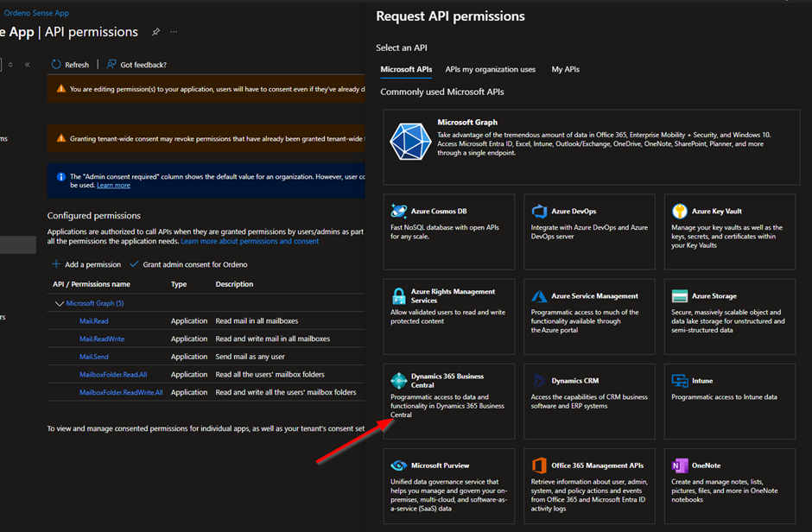Click Grant admin consent for Ordeno

[188, 264]
